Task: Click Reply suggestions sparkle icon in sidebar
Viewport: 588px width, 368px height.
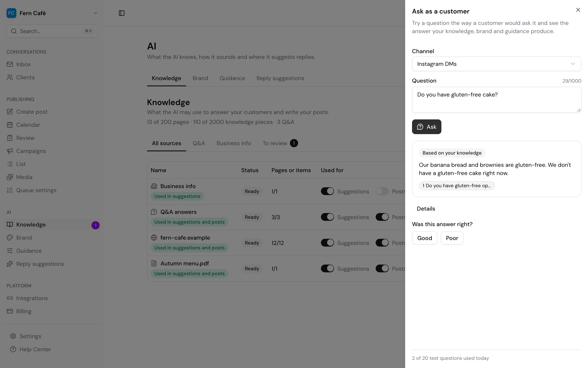Action: [x=10, y=264]
